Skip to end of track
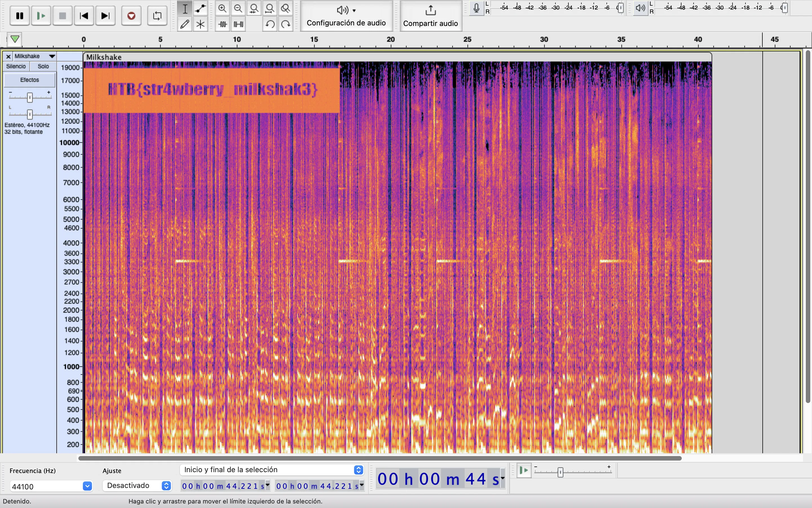This screenshot has height=508, width=812. click(x=105, y=16)
